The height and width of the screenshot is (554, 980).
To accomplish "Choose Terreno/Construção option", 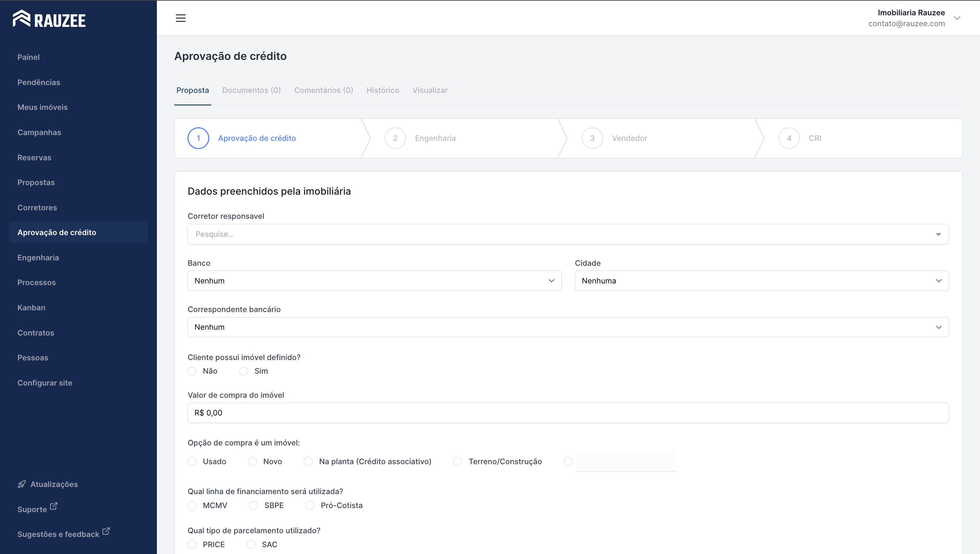I will coord(458,461).
